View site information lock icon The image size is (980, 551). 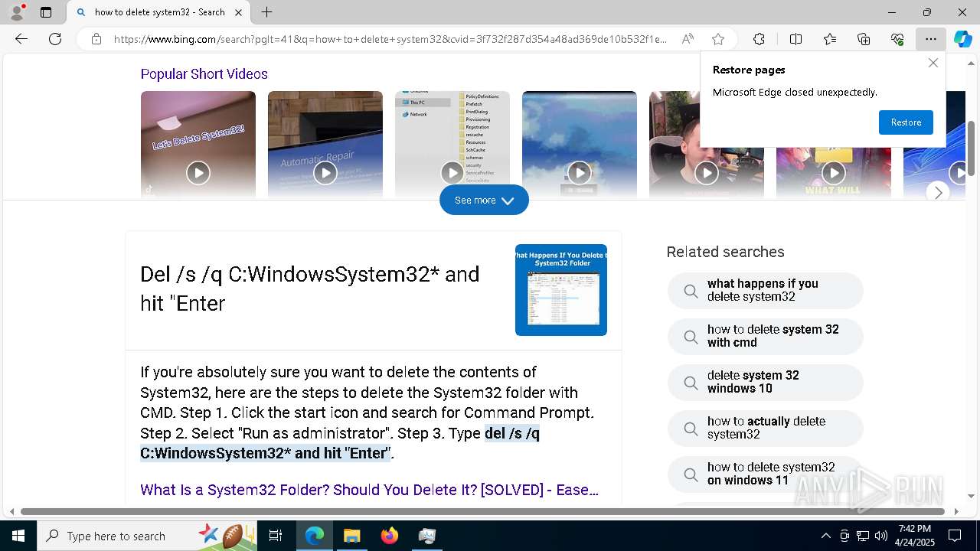pyautogui.click(x=96, y=39)
